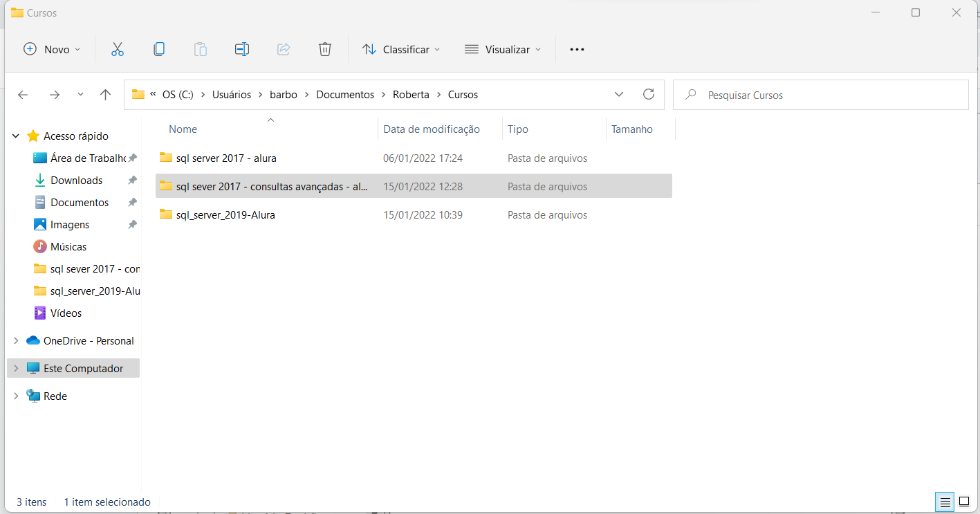
Task: Click Usuários in the breadcrumb path
Action: (x=232, y=95)
